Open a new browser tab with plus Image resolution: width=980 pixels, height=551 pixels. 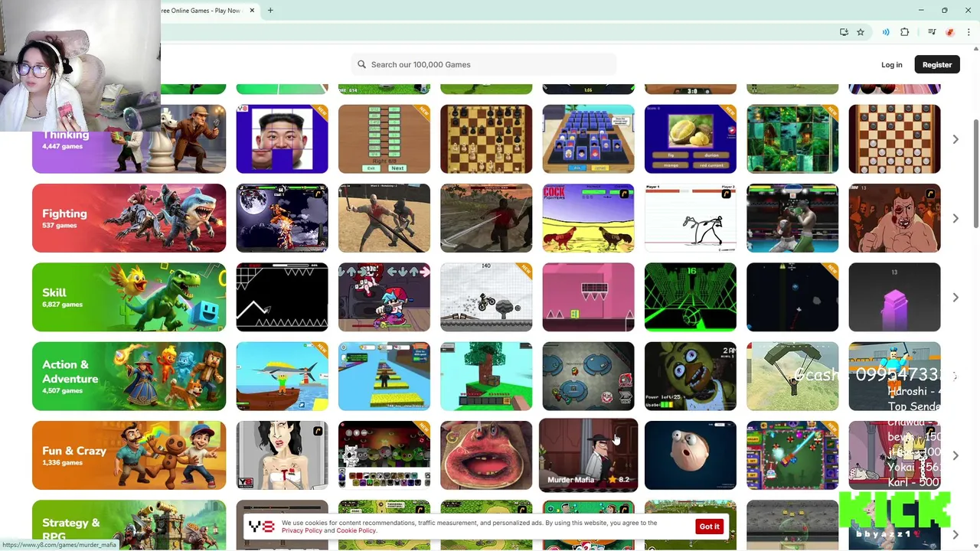coord(270,11)
